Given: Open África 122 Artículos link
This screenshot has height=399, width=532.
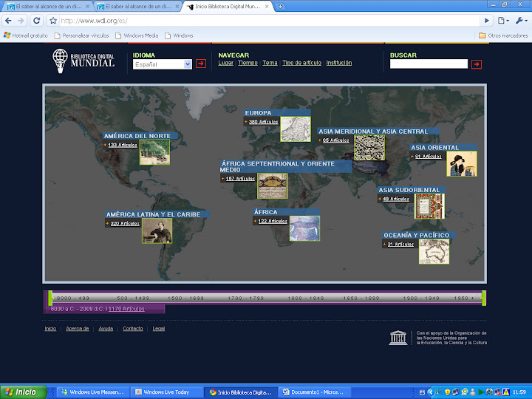Looking at the screenshot, I should pyautogui.click(x=273, y=221).
